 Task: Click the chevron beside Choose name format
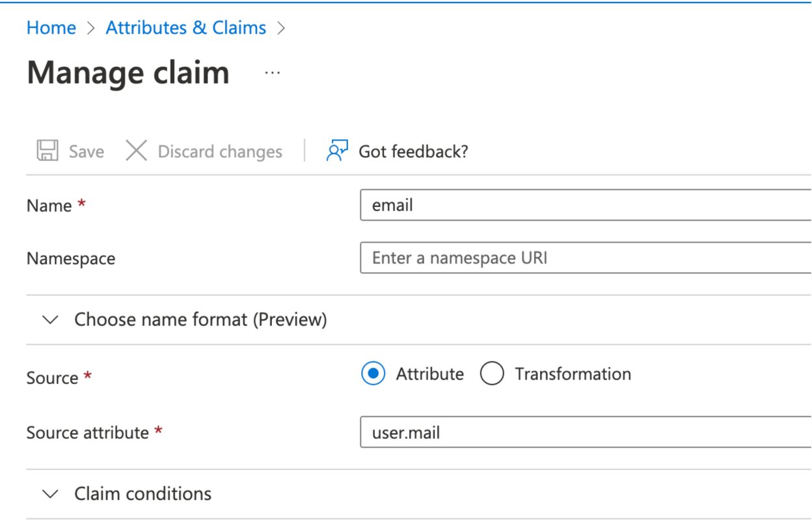click(50, 319)
